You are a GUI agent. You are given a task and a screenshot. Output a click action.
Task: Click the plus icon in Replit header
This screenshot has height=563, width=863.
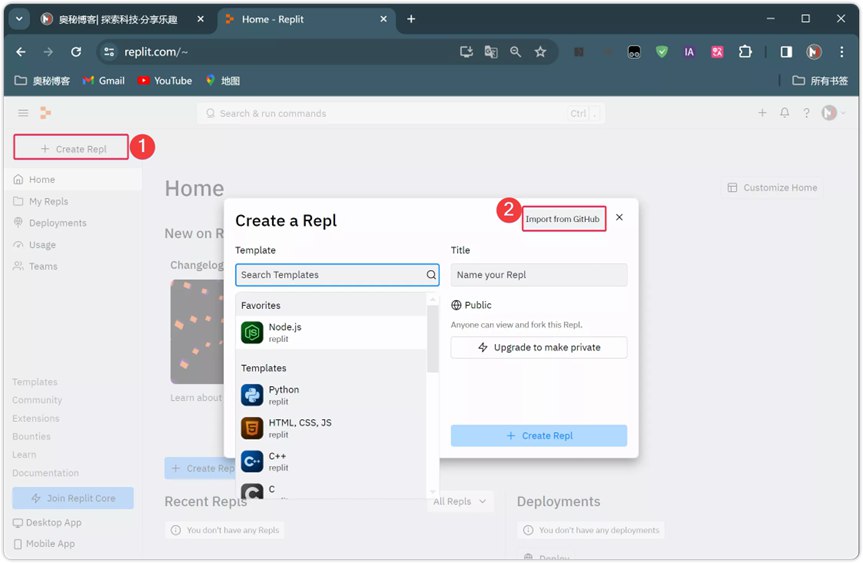pos(762,113)
